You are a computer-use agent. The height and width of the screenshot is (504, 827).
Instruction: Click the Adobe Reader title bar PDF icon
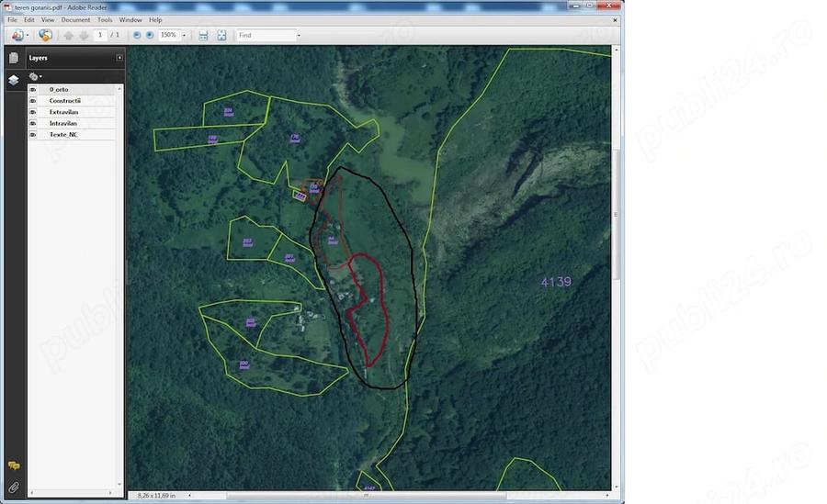click(8, 7)
